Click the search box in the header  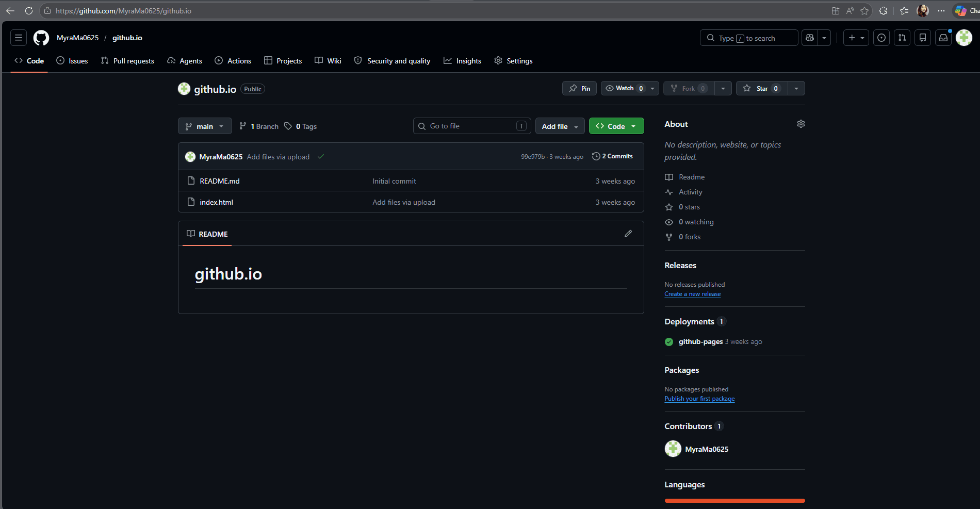(749, 38)
